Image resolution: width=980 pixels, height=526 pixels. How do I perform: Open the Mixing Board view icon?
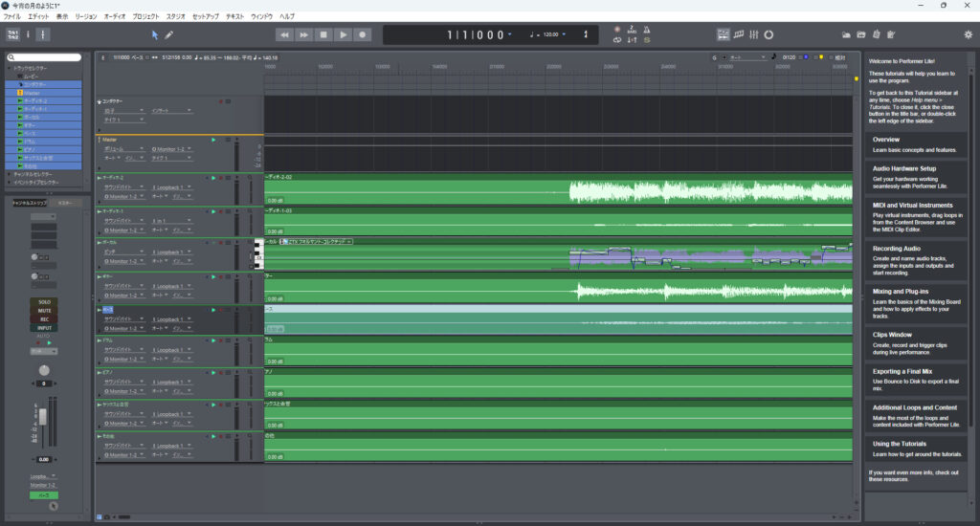click(x=754, y=34)
